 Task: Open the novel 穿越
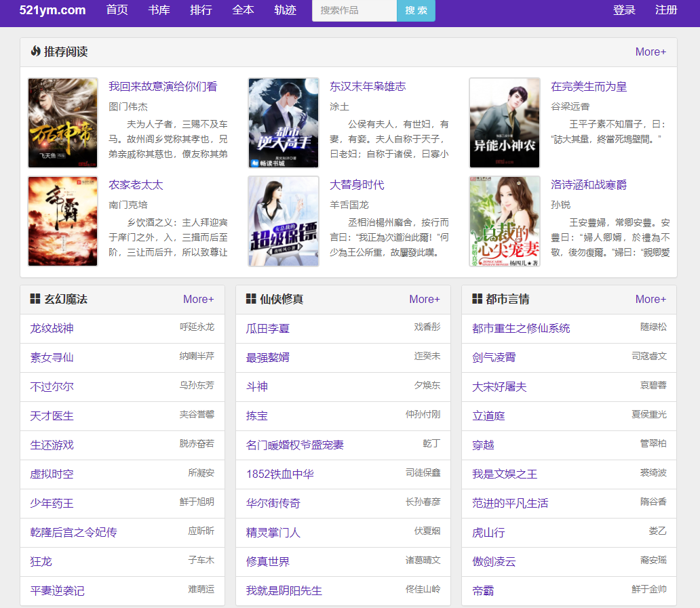tap(483, 445)
